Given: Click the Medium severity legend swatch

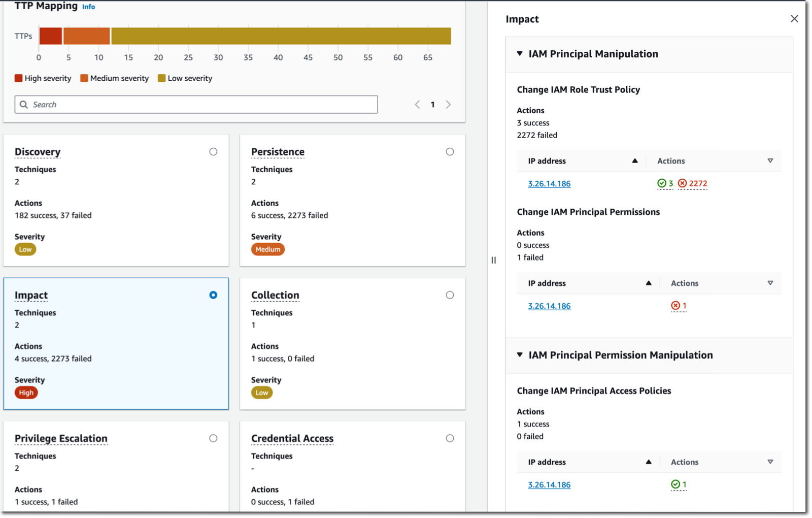Looking at the screenshot, I should point(84,78).
